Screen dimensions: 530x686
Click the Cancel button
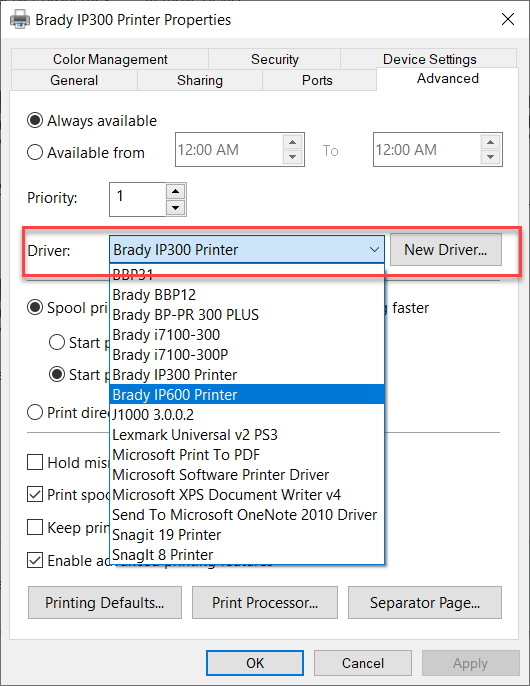362,663
